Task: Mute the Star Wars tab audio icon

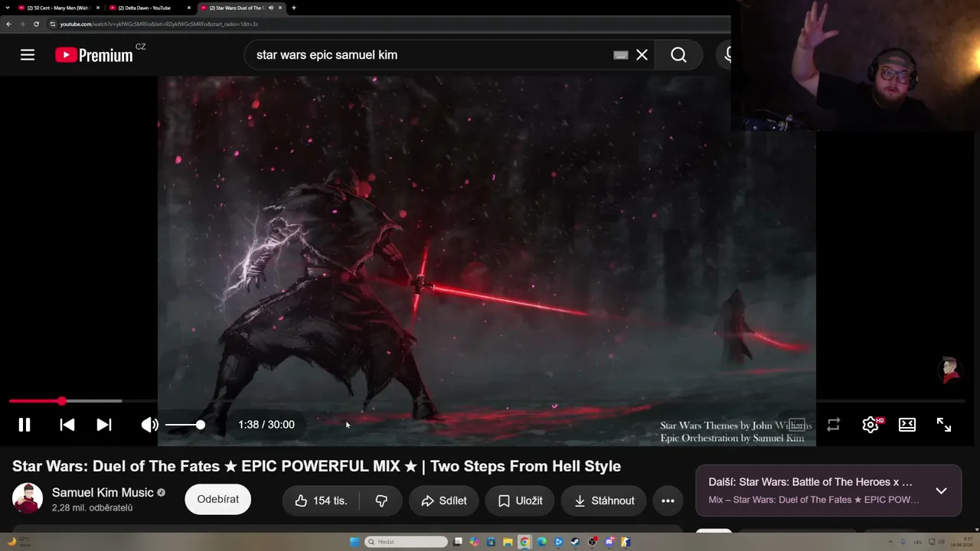Action: tap(270, 8)
